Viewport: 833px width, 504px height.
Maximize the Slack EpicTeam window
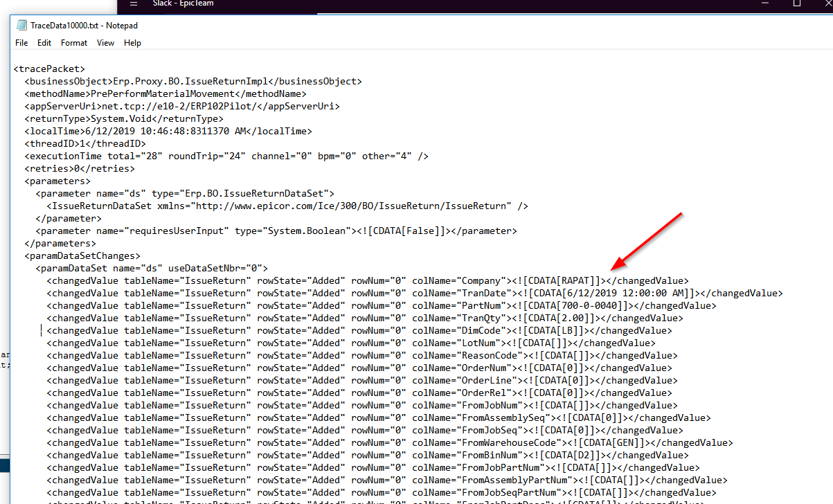click(797, 3)
